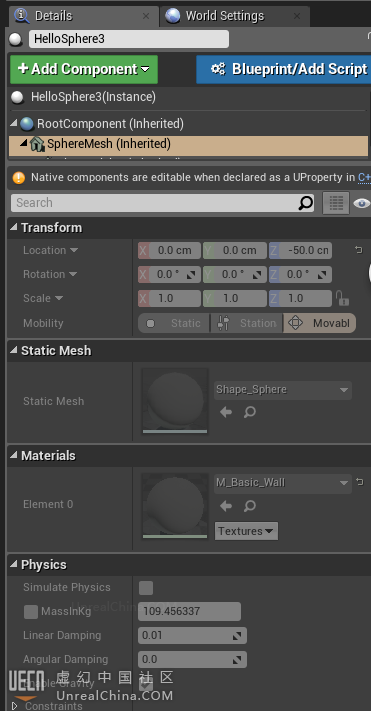Click the search magnifier icon
The width and height of the screenshot is (371, 711).
[306, 203]
